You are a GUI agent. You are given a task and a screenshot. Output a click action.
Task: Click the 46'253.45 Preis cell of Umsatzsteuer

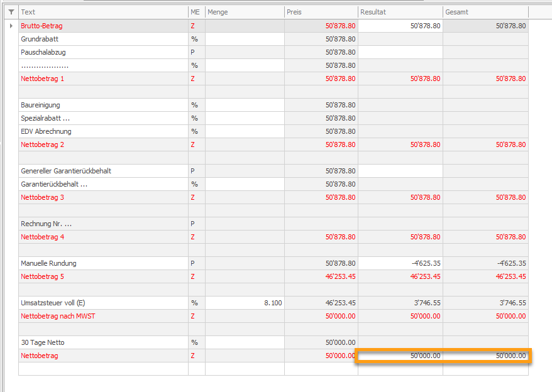coord(321,303)
